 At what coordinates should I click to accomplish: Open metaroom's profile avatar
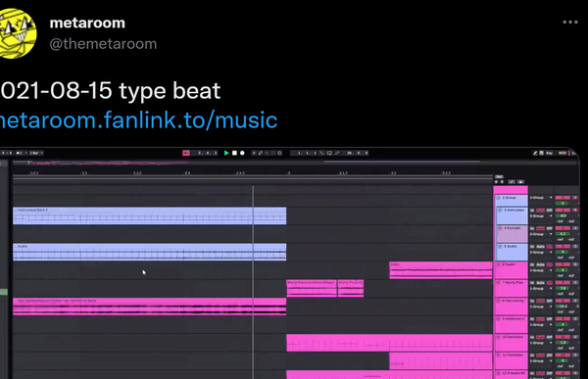(x=17, y=33)
